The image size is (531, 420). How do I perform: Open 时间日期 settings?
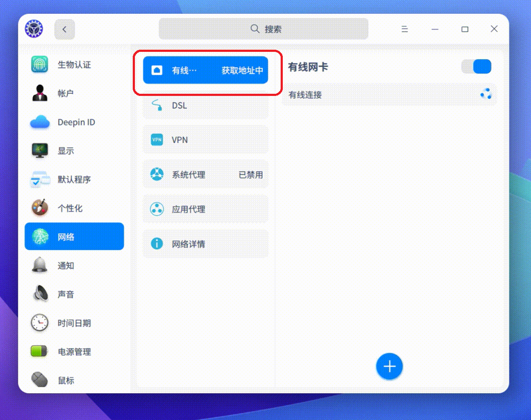pyautogui.click(x=74, y=323)
